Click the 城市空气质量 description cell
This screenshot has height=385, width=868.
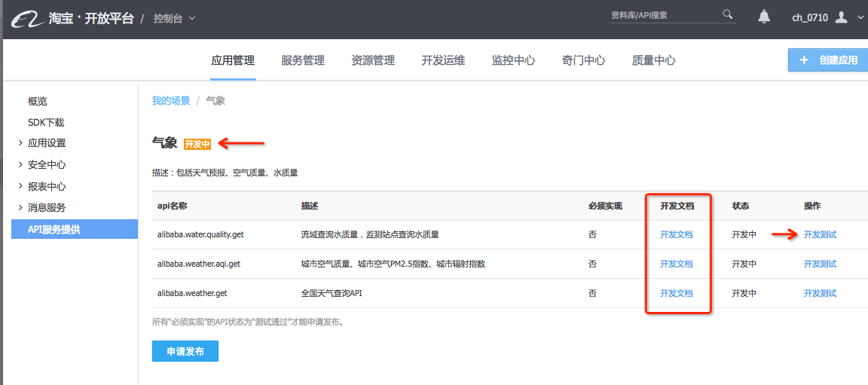pos(393,264)
